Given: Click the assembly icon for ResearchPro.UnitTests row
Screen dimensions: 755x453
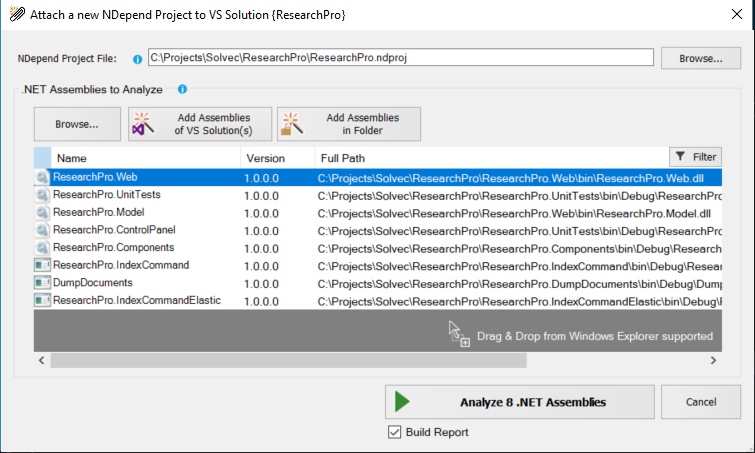Looking at the screenshot, I should (x=42, y=195).
